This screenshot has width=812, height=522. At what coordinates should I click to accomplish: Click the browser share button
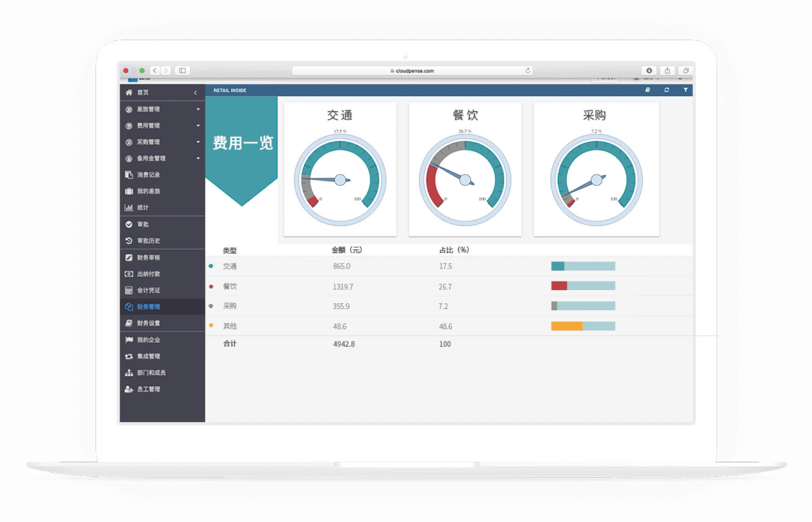pyautogui.click(x=667, y=71)
